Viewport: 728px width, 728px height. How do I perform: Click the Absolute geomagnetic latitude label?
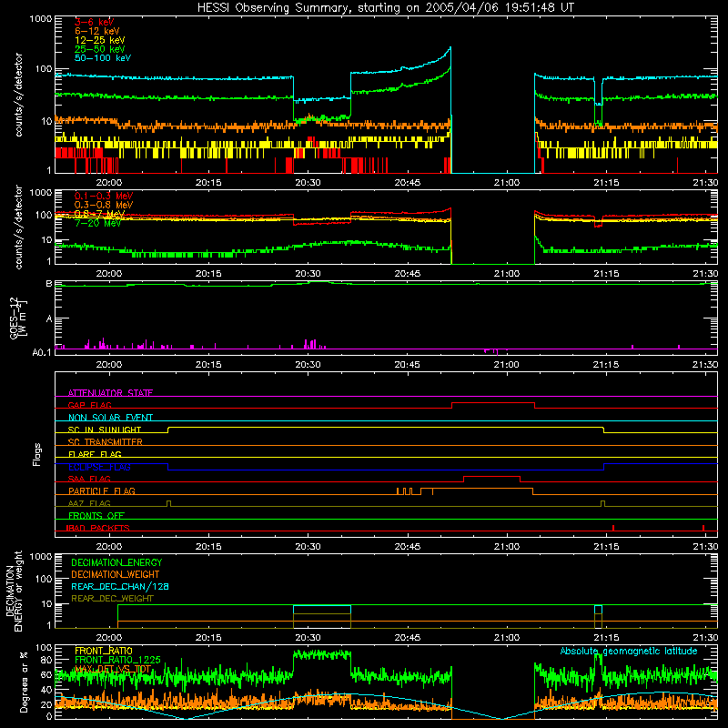[629, 652]
